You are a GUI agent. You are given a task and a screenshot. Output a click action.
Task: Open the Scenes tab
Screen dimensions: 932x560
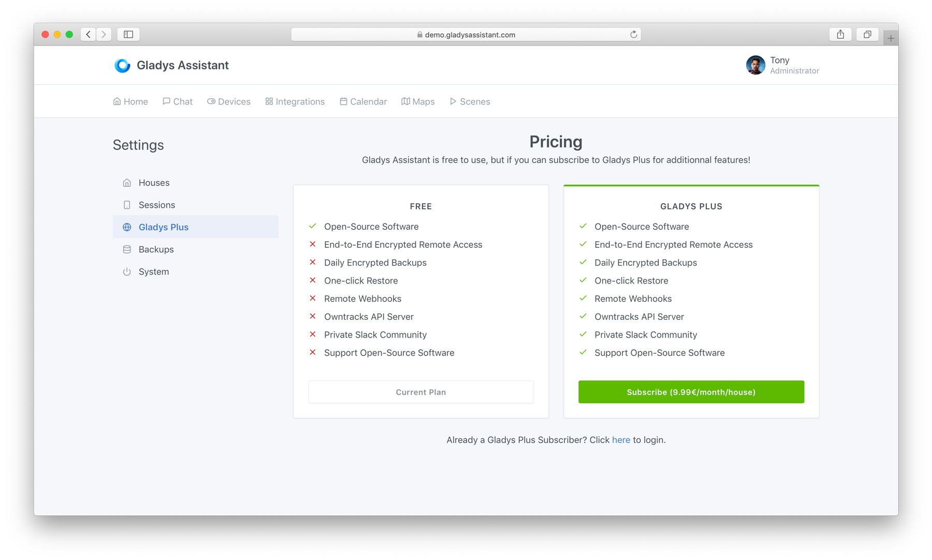[x=470, y=101]
